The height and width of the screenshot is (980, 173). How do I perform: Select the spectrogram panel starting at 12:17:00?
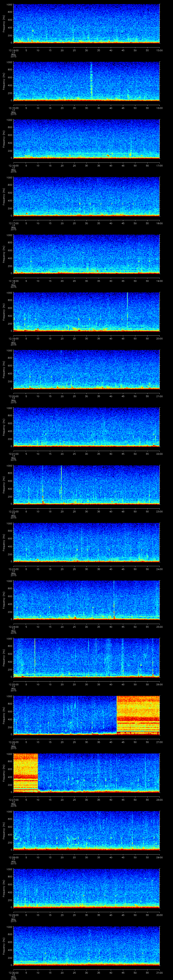click(x=86, y=196)
